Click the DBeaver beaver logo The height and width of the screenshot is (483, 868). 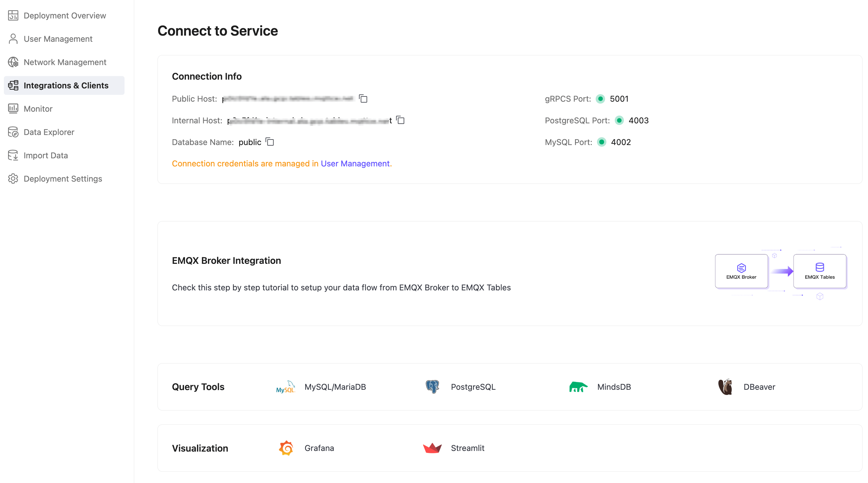tap(725, 387)
